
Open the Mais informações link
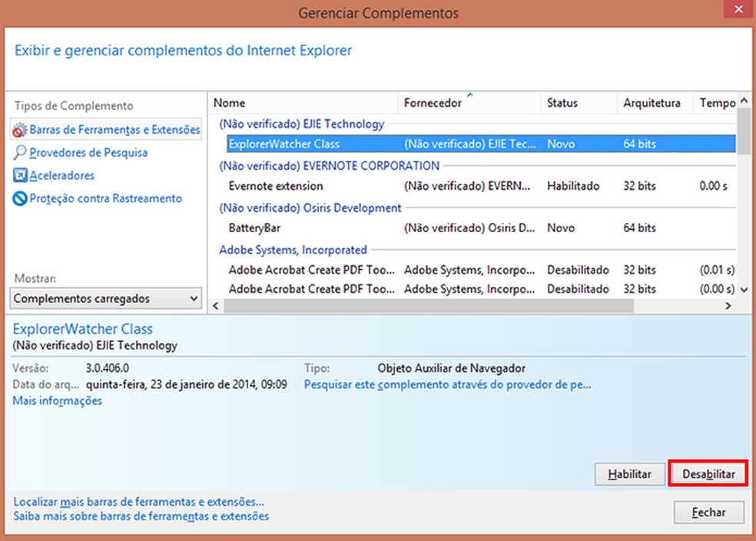click(57, 400)
